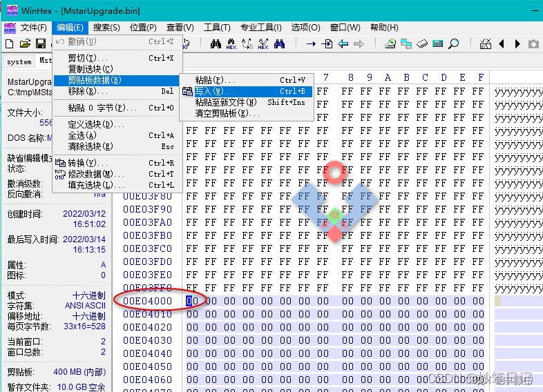Choose 复制选块(C) in Edit menu
The width and height of the screenshot is (543, 392).
(x=117, y=69)
